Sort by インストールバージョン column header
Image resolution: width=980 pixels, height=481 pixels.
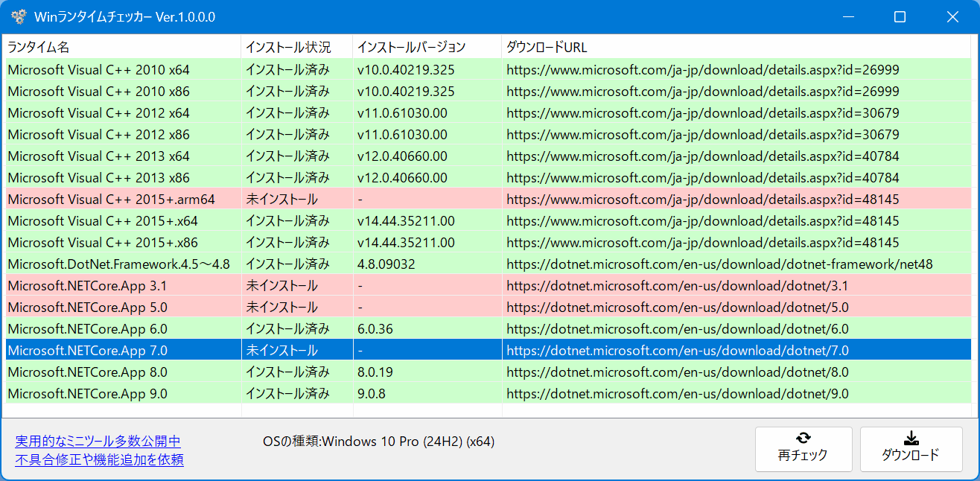pos(427,47)
